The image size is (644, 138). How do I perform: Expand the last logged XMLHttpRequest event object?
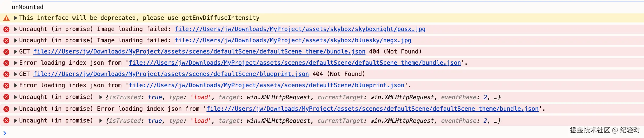click(101, 121)
